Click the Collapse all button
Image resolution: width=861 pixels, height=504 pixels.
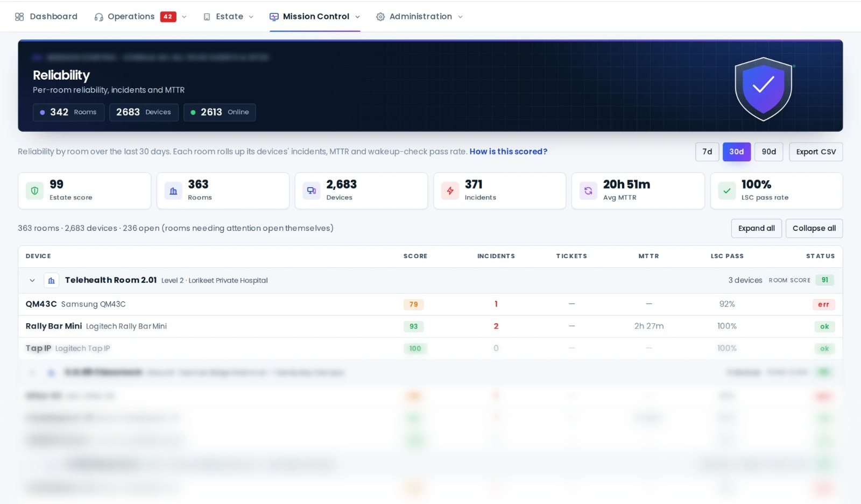pos(814,228)
